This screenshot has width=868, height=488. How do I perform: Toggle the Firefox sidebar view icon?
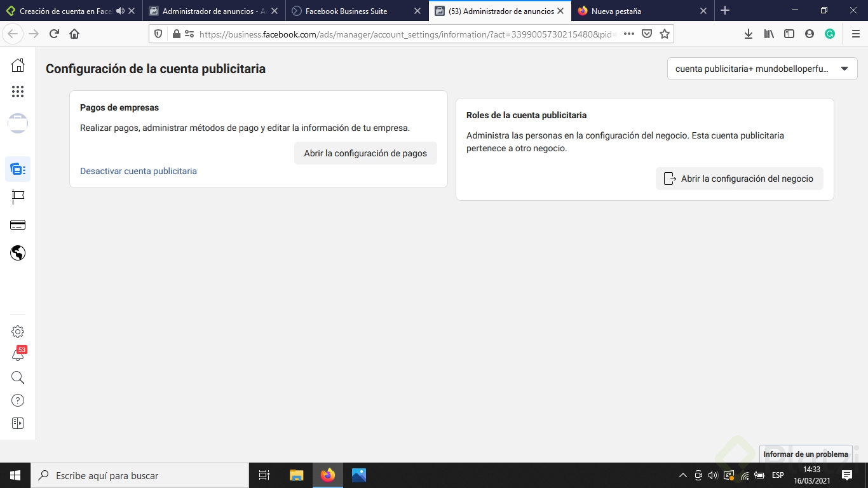point(789,34)
